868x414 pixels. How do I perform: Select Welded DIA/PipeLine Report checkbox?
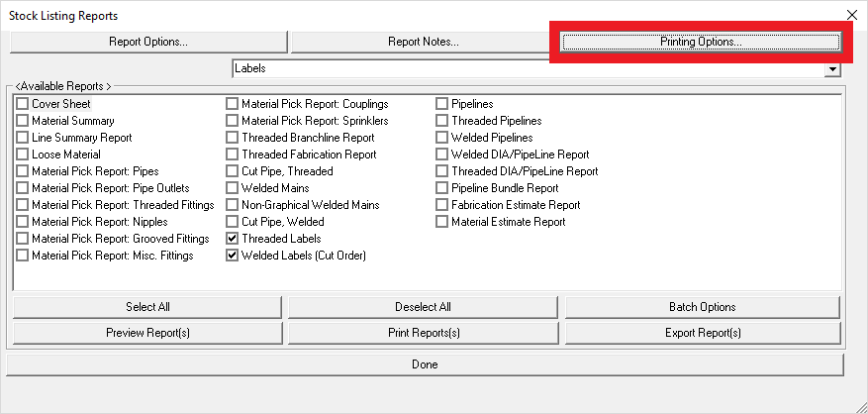pyautogui.click(x=441, y=155)
